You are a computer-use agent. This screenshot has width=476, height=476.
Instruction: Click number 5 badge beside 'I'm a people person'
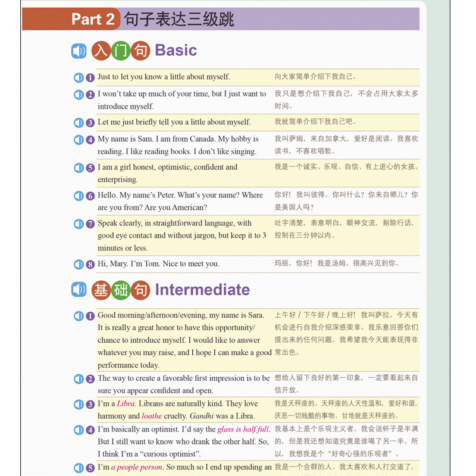tap(90, 468)
